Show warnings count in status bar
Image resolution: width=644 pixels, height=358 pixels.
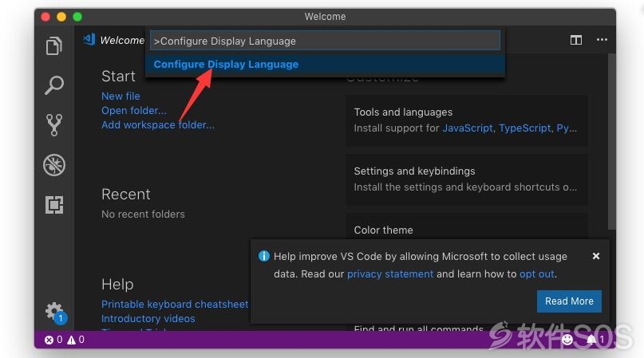pos(76,340)
